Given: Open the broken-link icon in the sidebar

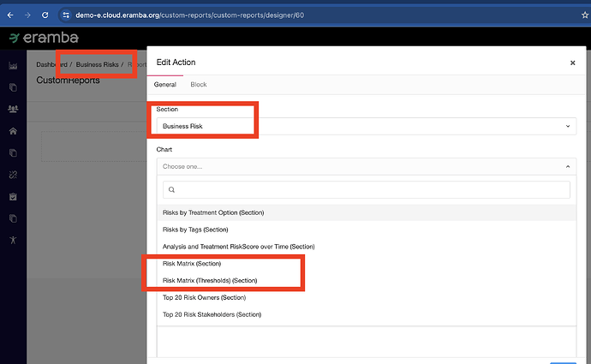Looking at the screenshot, I should tap(13, 175).
